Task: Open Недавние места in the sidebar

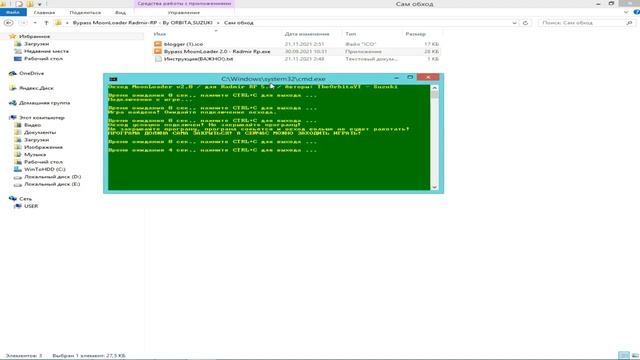Action: point(46,51)
